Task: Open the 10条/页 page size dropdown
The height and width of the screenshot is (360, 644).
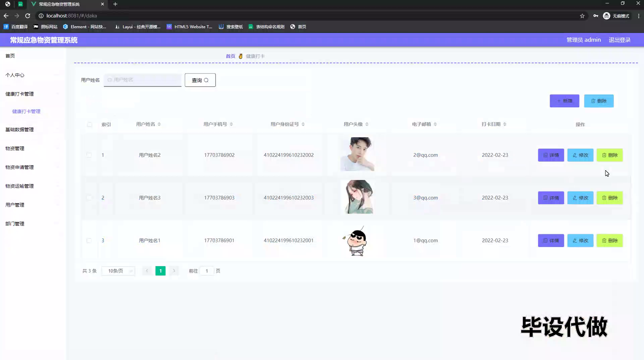Action: click(x=118, y=271)
